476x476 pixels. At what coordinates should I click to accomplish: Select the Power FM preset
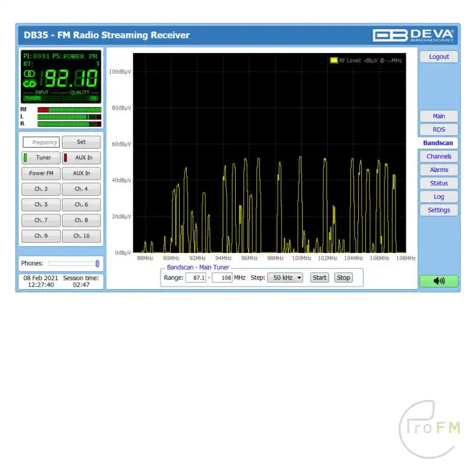tap(41, 173)
